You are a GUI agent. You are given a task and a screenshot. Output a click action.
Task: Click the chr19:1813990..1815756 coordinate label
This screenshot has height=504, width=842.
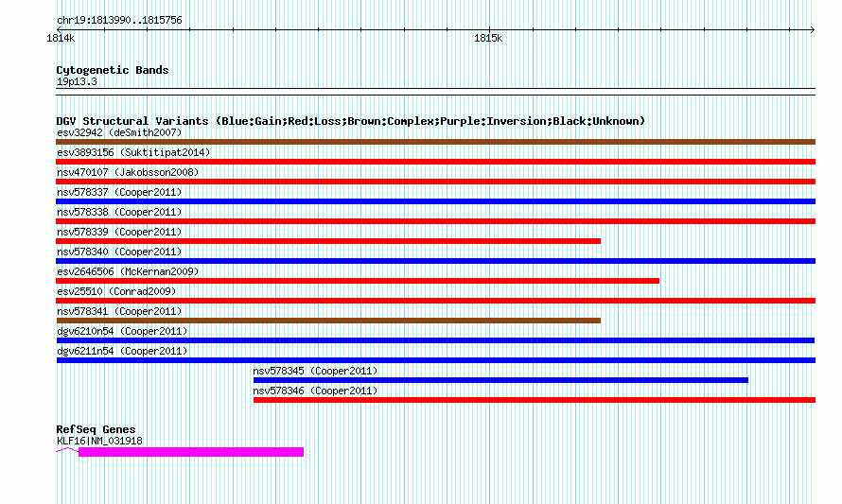(x=119, y=21)
